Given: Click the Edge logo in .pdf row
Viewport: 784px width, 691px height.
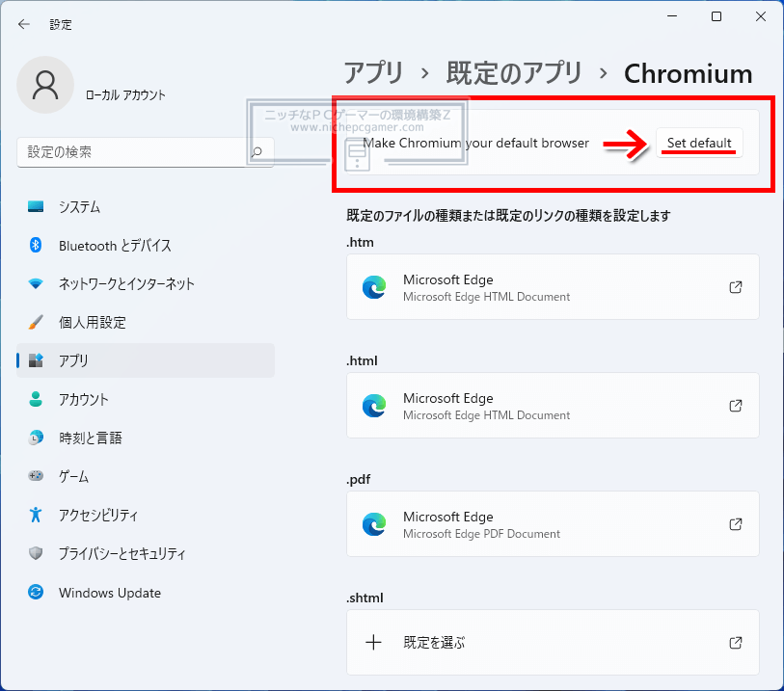Looking at the screenshot, I should coord(374,523).
